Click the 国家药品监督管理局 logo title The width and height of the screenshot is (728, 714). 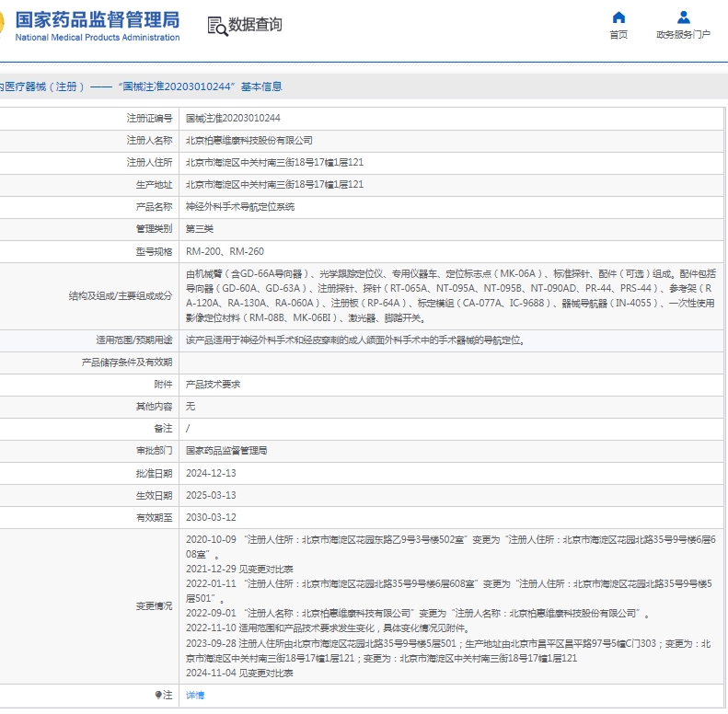pos(97,20)
